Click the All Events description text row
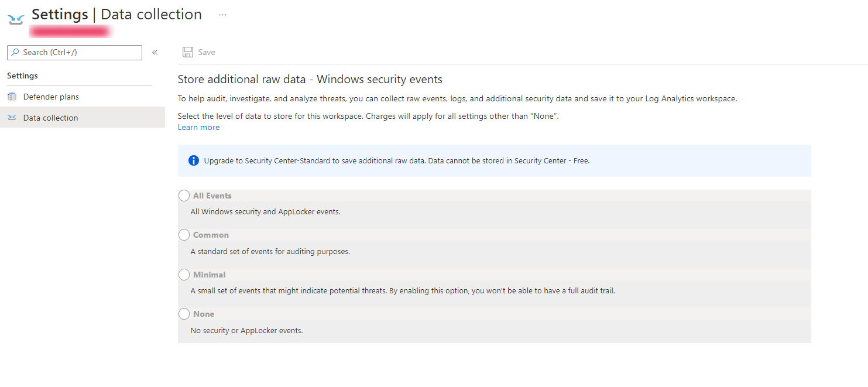Image resolution: width=868 pixels, height=387 pixels. (495, 211)
